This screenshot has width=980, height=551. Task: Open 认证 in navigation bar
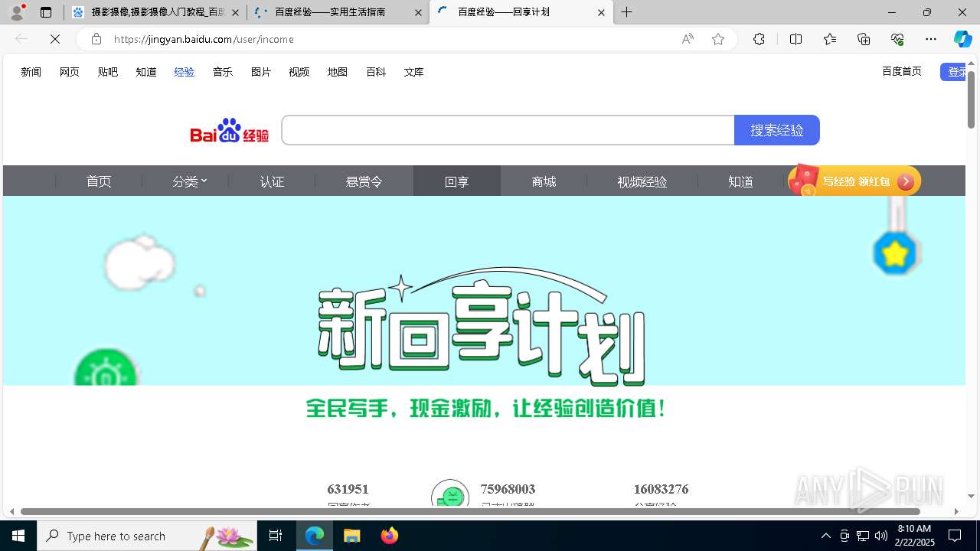[x=272, y=181]
